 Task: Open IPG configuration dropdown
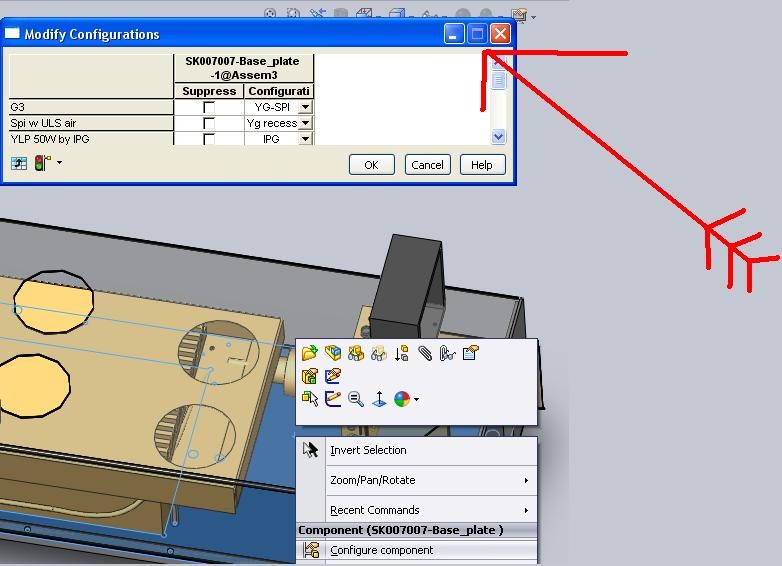(305, 139)
